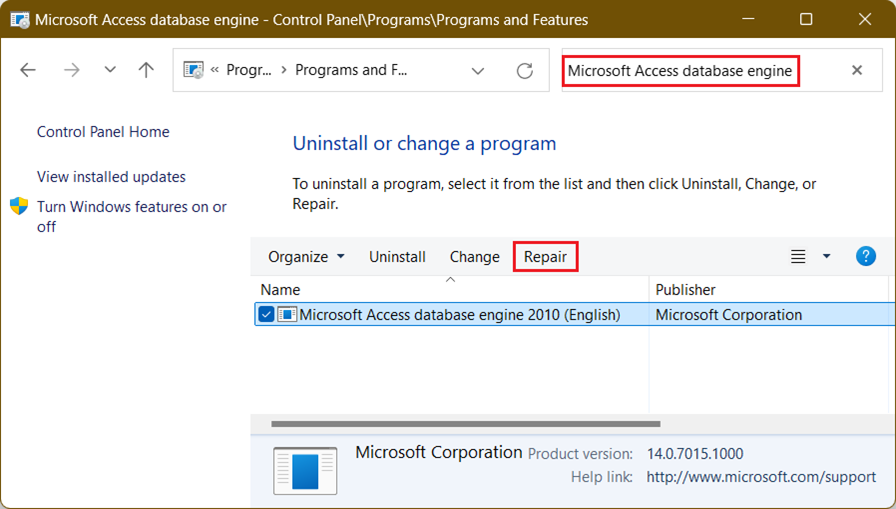Open the recent locations dropdown chevron

(110, 70)
